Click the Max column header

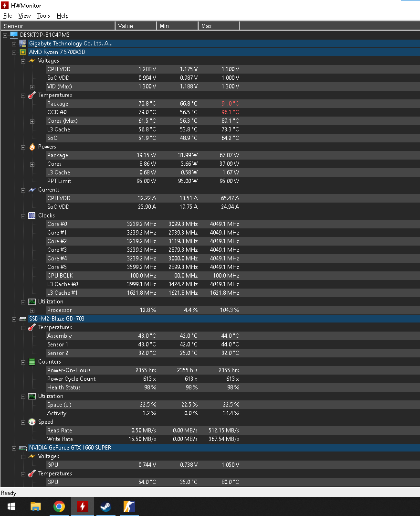[x=219, y=26]
